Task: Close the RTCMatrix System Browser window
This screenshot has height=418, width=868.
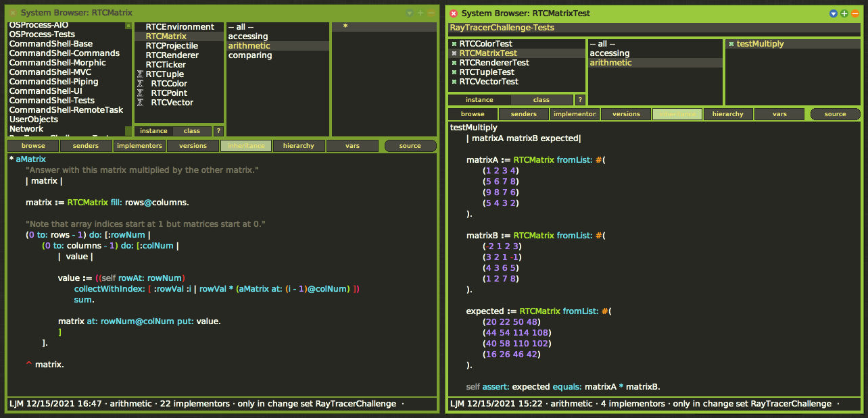Action: (13, 13)
